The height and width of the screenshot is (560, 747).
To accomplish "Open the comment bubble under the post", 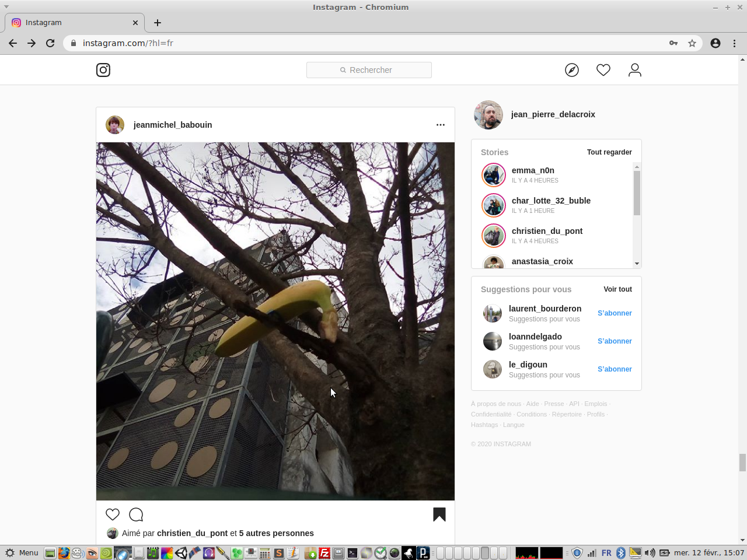I will 136,514.
